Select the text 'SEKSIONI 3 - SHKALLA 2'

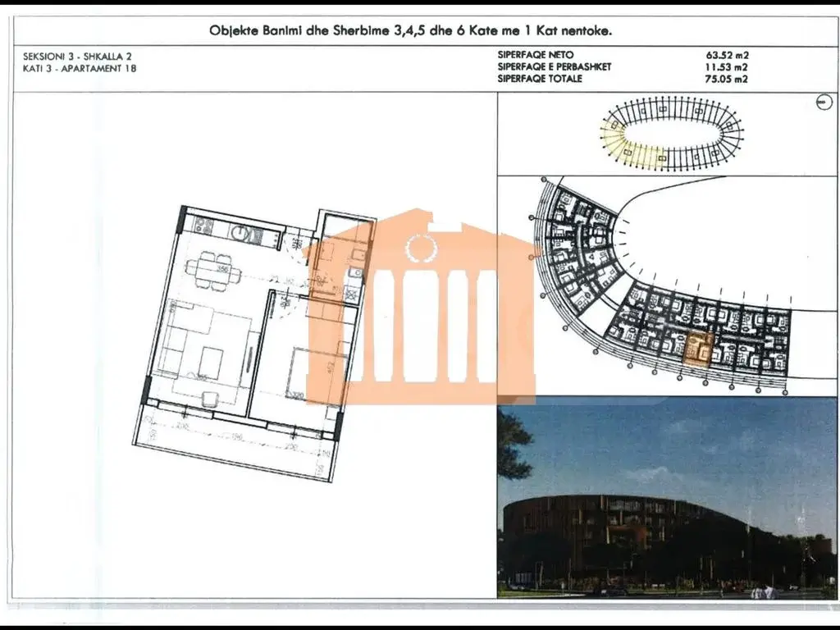[x=78, y=57]
